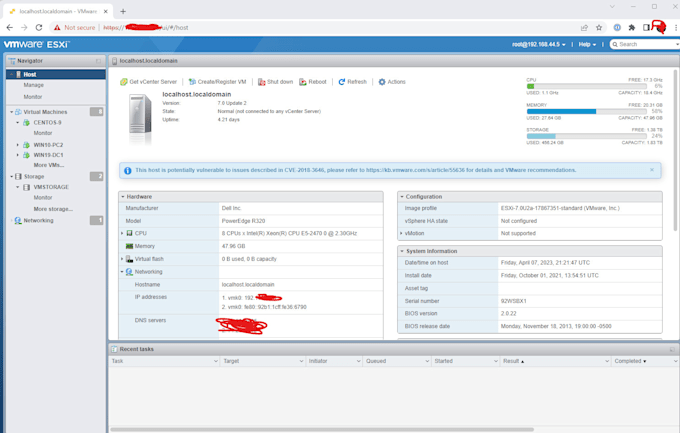Image resolution: width=680 pixels, height=433 pixels.
Task: Open a new browser tab
Action: pos(123,11)
